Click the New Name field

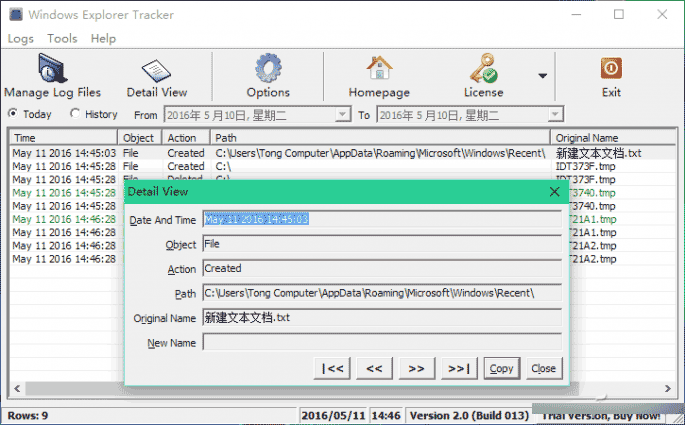[x=381, y=342]
